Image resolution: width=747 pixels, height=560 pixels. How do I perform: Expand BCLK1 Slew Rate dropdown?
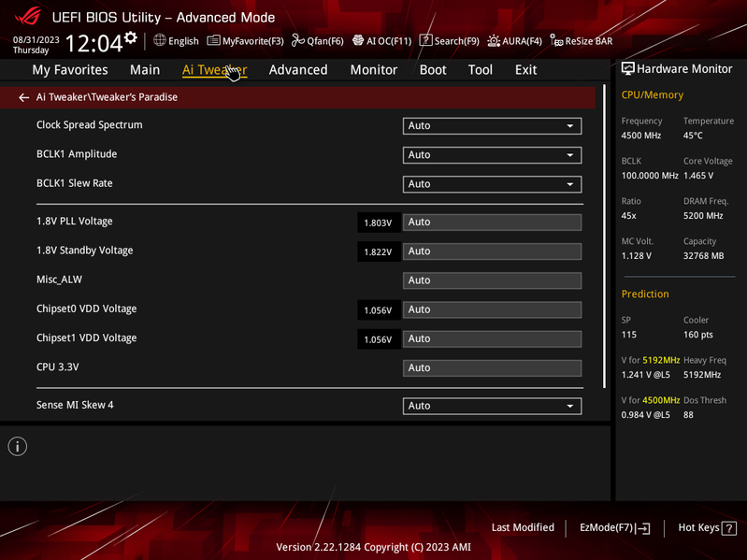(x=492, y=184)
